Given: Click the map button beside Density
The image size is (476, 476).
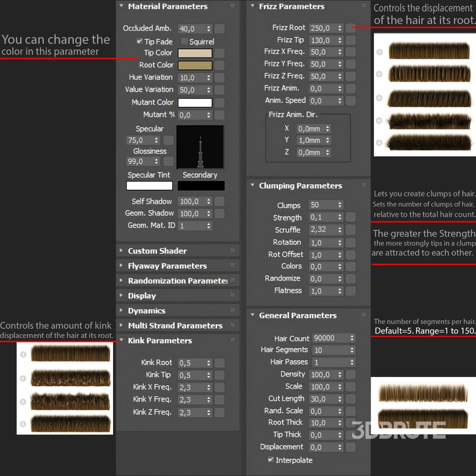Looking at the screenshot, I should tap(351, 375).
